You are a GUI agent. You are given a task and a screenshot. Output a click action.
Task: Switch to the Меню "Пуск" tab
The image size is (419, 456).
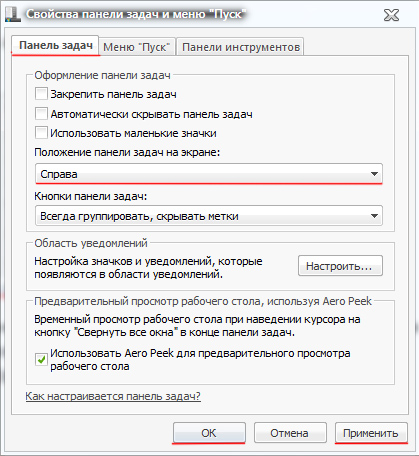coord(137,47)
